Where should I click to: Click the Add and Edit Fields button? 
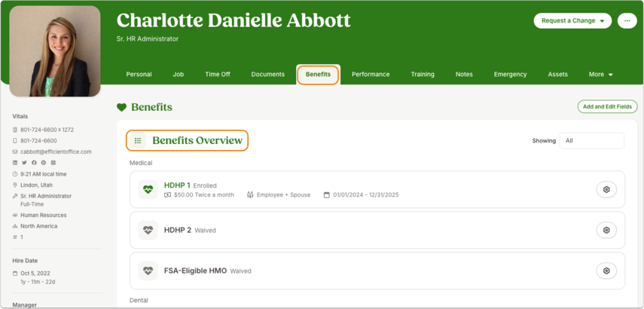pyautogui.click(x=607, y=106)
